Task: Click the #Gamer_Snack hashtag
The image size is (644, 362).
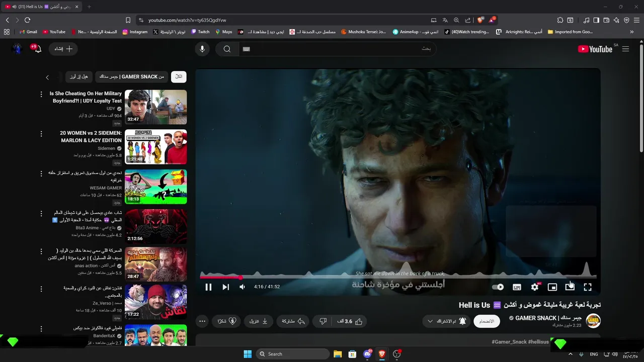Action: (509, 342)
